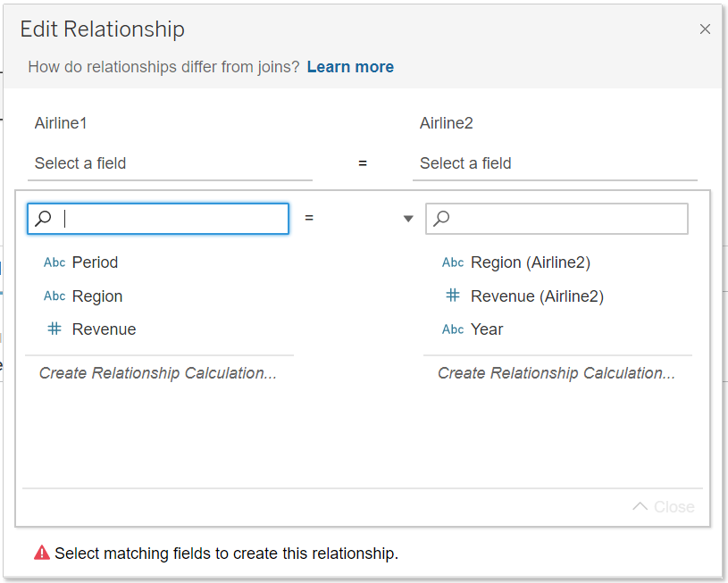Click the red warning triangle icon
This screenshot has height=583, width=728.
coord(42,553)
